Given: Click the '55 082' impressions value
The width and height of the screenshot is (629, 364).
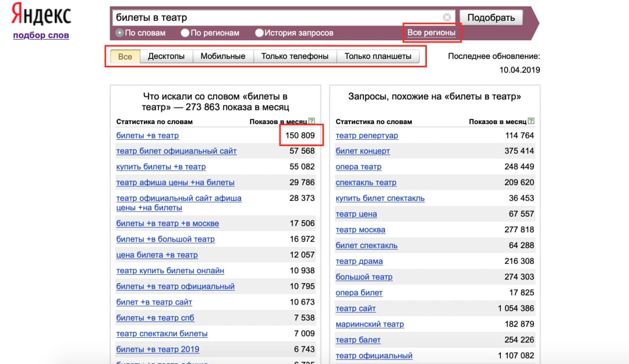Looking at the screenshot, I should (302, 167).
